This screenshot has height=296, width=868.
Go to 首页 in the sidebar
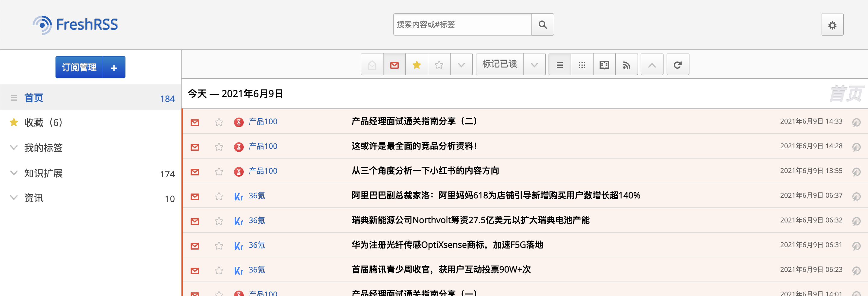pyautogui.click(x=33, y=98)
